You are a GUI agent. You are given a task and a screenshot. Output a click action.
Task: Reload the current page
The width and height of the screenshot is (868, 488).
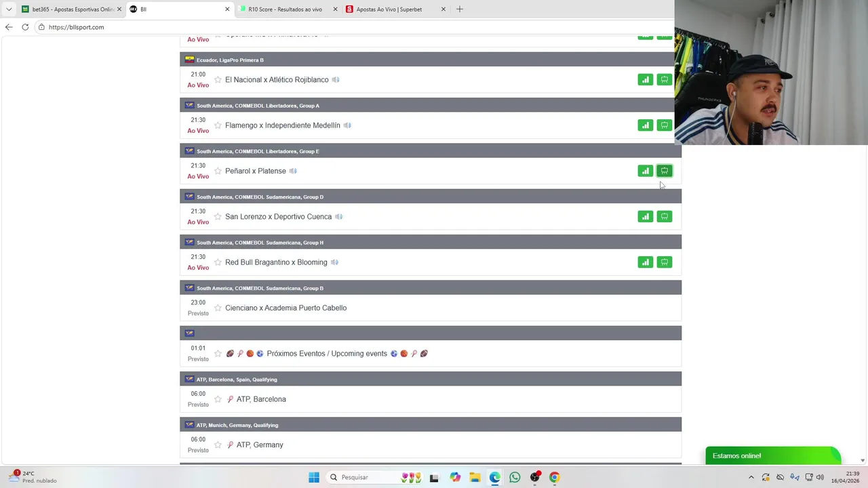[x=25, y=27]
